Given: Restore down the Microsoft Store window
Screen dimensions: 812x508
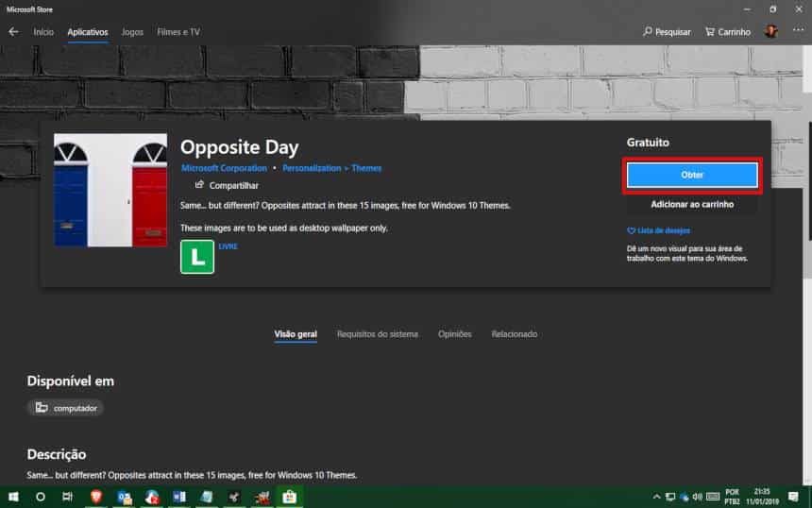Looking at the screenshot, I should click(x=772, y=9).
